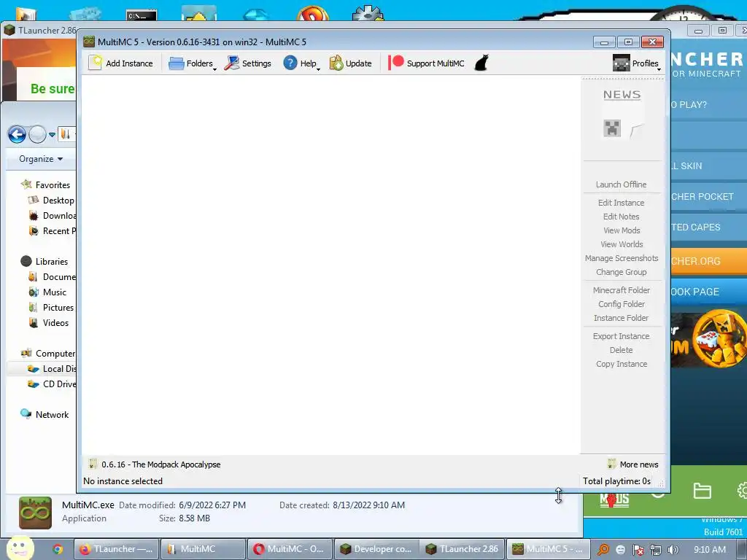Click Edit Notes in the sidebar
Screen dimensions: 747x560
click(x=621, y=216)
